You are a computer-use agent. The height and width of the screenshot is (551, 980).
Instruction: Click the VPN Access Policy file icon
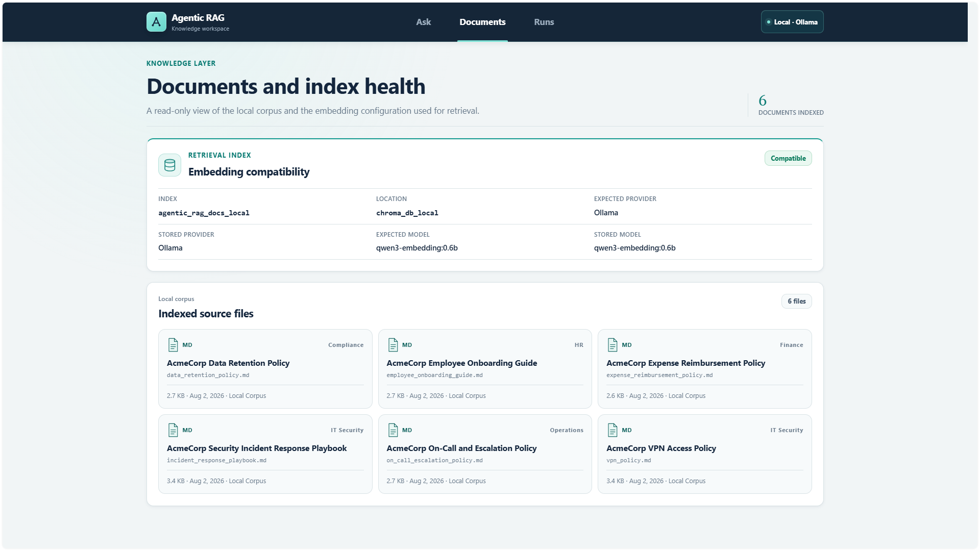click(612, 430)
